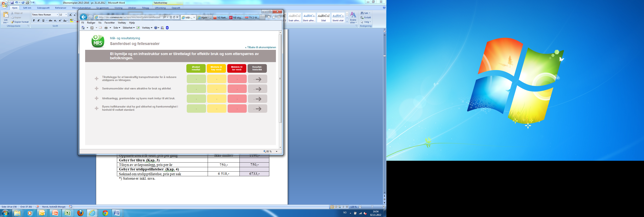Image resolution: width=644 pixels, height=217 pixels.
Task: Switch to Sett inn ribbon tab
Action: click(27, 8)
